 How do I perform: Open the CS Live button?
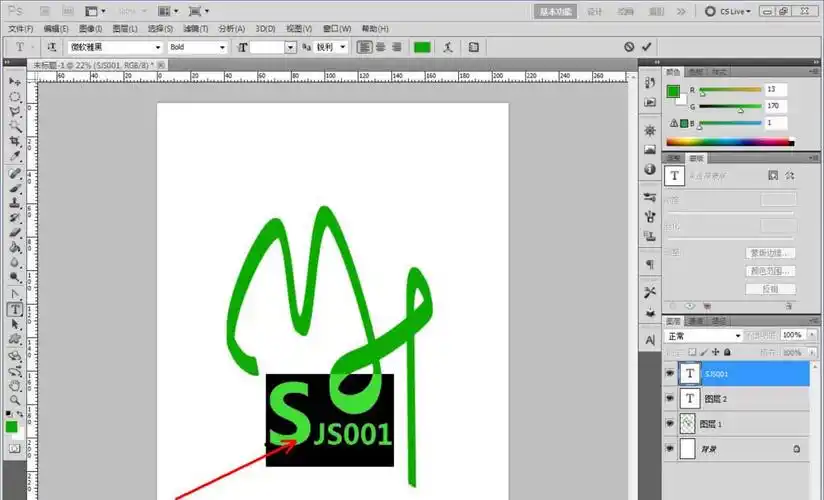(x=728, y=11)
